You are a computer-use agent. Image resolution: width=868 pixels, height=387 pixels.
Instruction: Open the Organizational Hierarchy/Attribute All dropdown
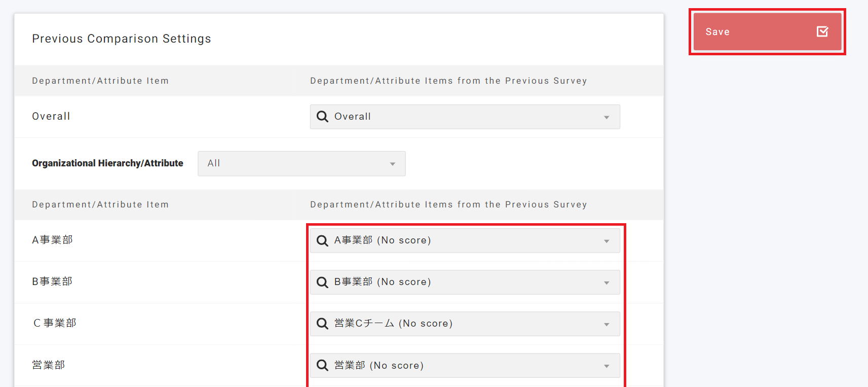tap(301, 163)
